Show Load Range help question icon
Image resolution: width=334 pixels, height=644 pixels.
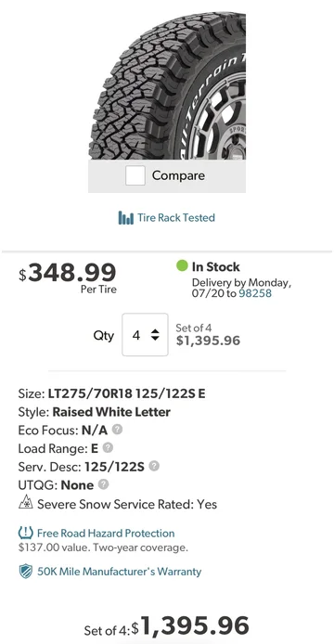tap(108, 447)
